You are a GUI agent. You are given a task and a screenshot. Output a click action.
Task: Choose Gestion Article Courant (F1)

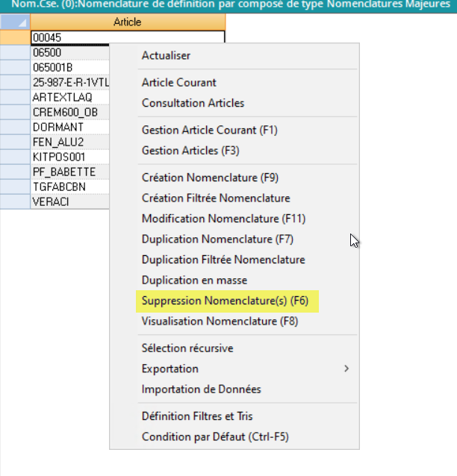pyautogui.click(x=209, y=130)
